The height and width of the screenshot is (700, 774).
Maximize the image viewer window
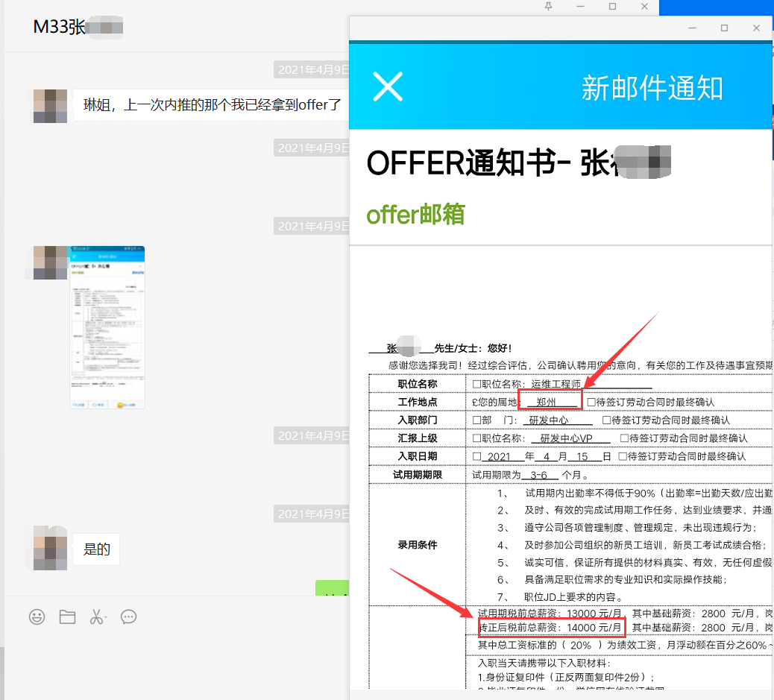point(724,28)
